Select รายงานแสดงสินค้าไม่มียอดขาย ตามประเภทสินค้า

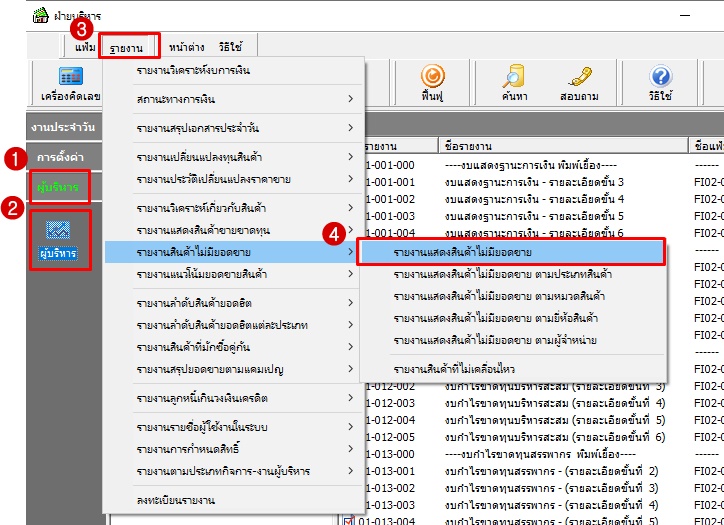coord(512,274)
